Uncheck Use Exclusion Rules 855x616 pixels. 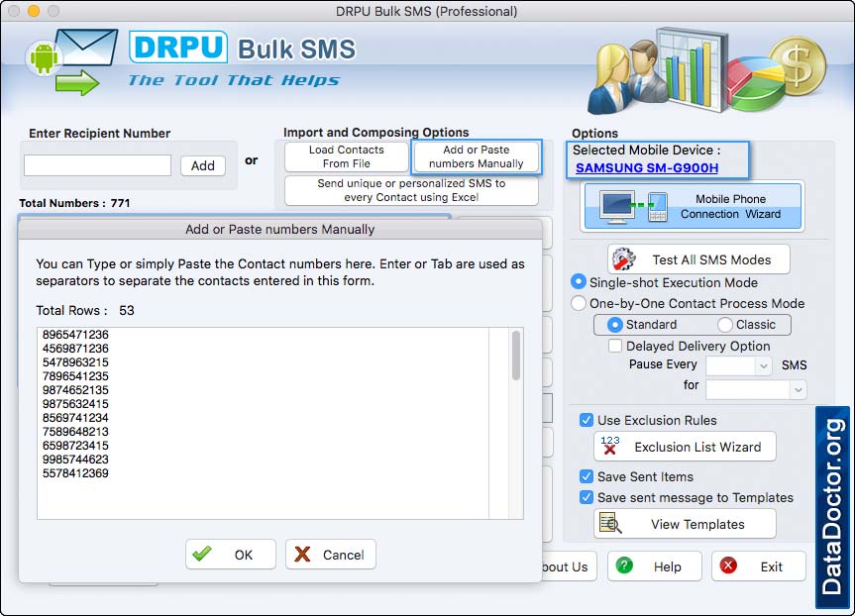point(587,420)
